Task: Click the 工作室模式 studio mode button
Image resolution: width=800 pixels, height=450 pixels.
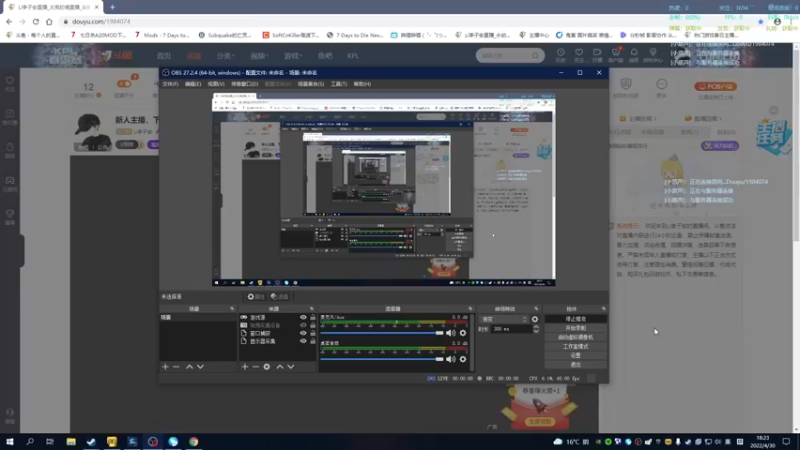Action: tap(576, 346)
